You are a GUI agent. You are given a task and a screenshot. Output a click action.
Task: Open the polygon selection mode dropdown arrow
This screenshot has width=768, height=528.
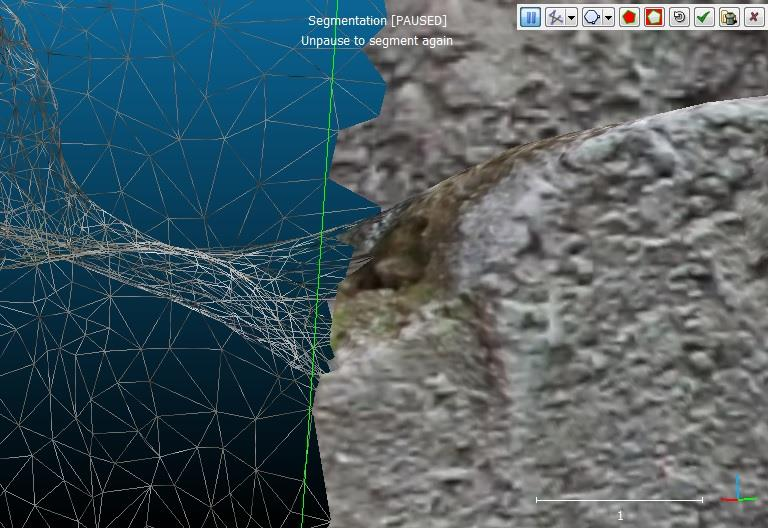click(608, 18)
